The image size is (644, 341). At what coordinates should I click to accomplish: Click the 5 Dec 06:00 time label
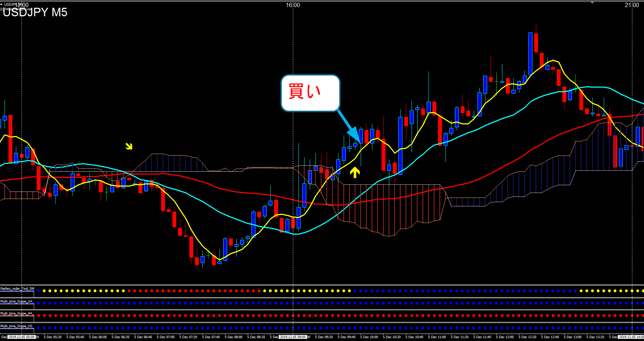pos(98,337)
